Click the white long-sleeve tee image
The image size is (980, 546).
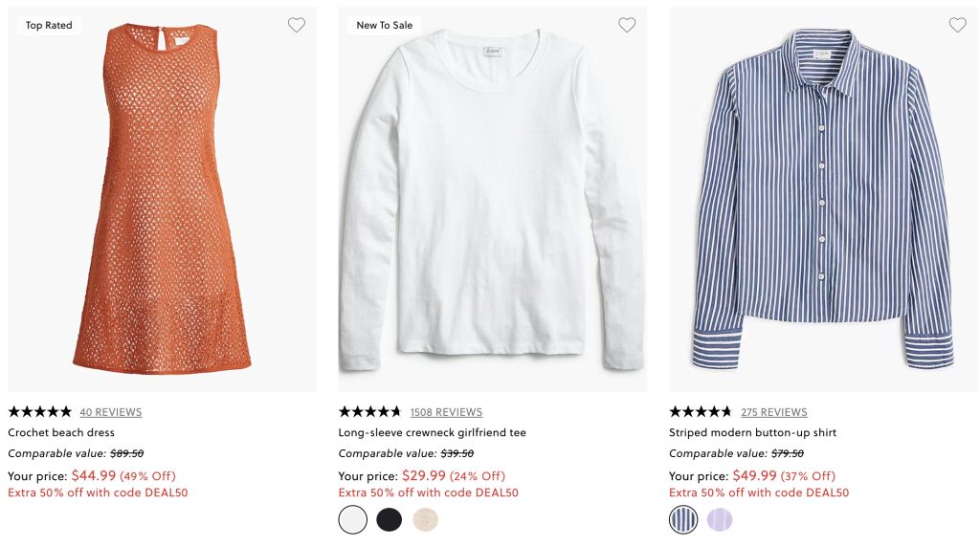tap(493, 199)
